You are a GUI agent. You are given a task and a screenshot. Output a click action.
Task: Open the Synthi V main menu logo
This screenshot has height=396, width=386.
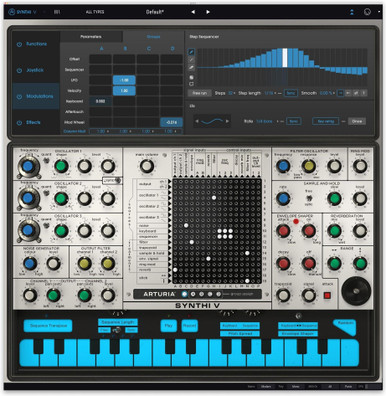point(22,12)
